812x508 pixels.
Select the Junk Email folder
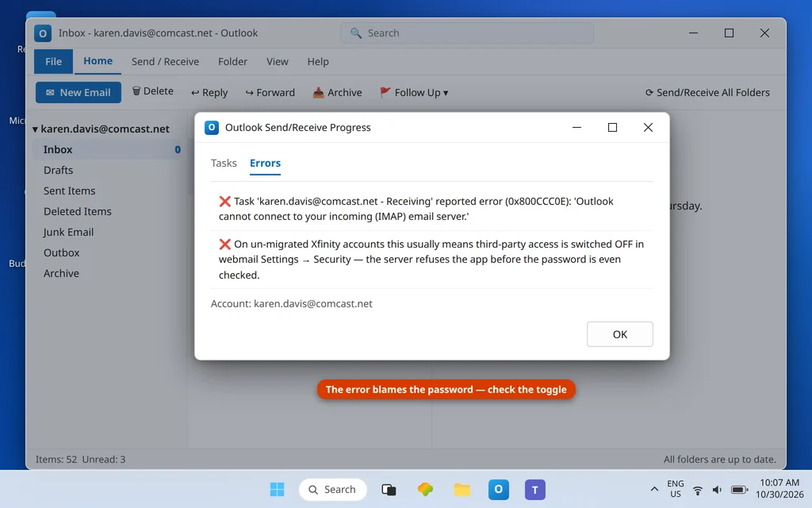(x=108, y=233)
